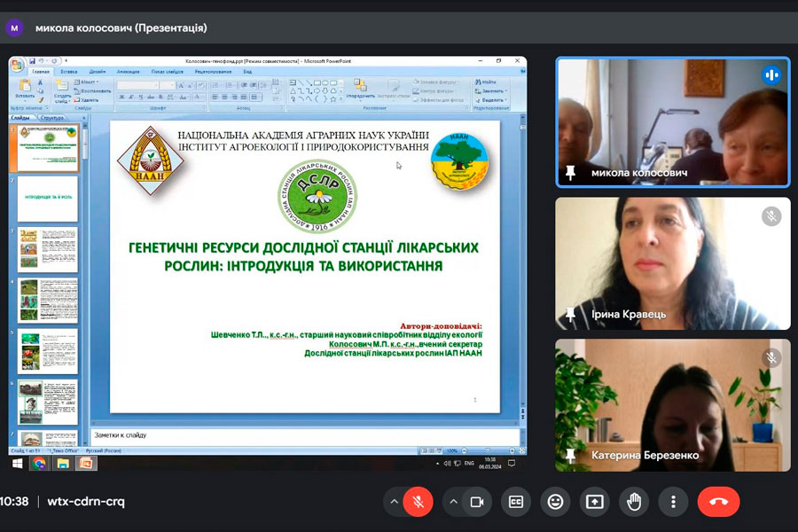The height and width of the screenshot is (532, 798).
Task: Open the Windows Start button
Action: pos(18,464)
